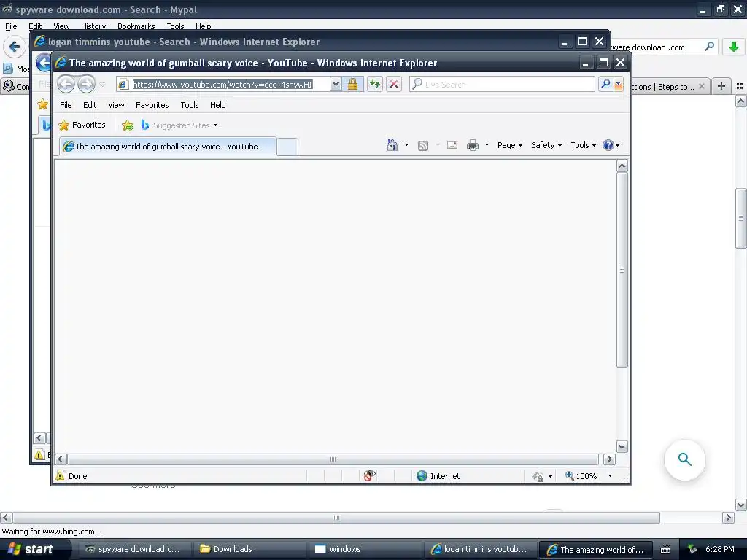The width and height of the screenshot is (747, 560).
Task: Open the History menu in Mypal
Action: 93,26
